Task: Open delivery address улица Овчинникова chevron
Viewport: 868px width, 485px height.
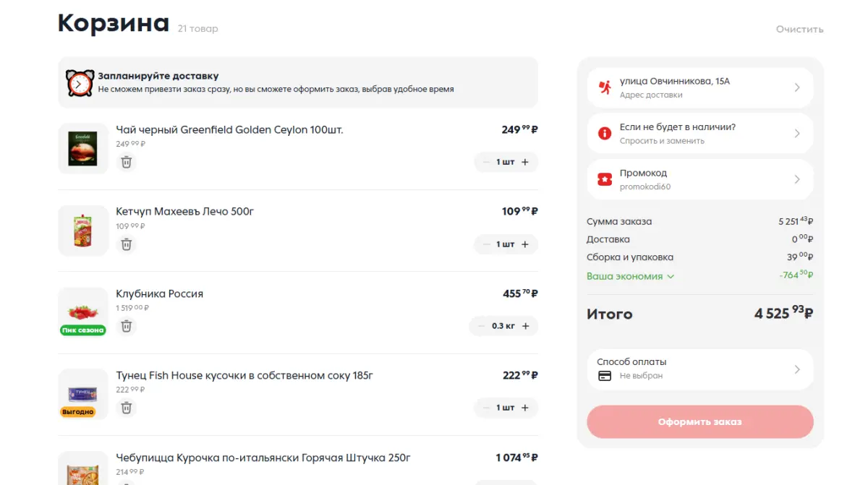Action: click(797, 87)
